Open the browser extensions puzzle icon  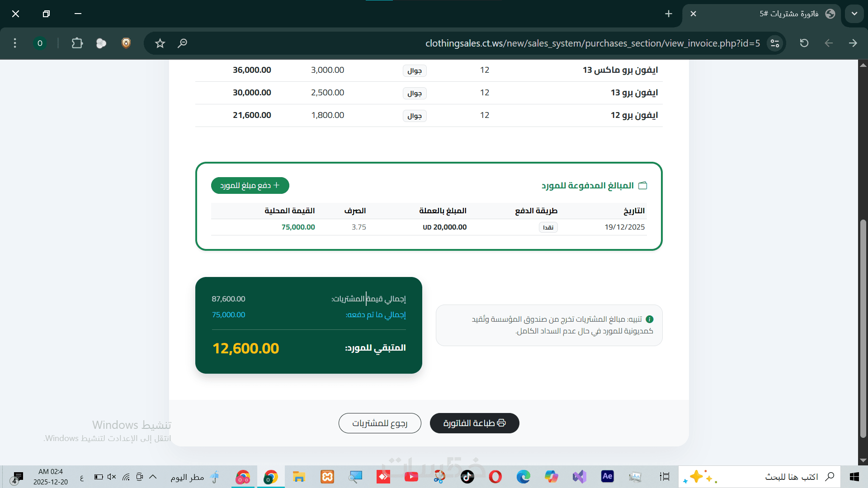pos(77,43)
